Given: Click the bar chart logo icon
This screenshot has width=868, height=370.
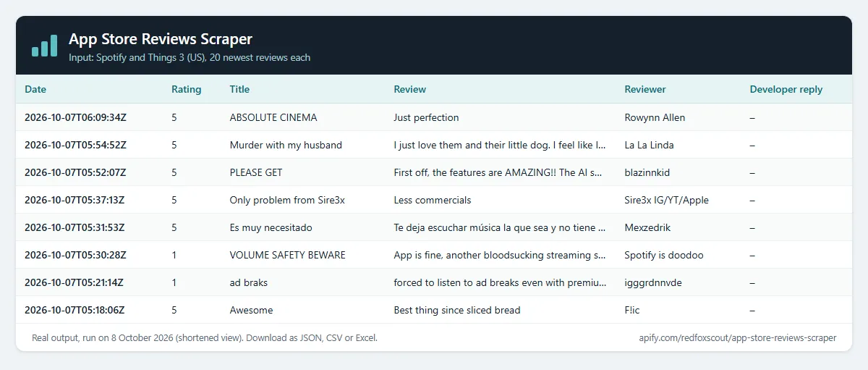Looking at the screenshot, I should pos(44,46).
